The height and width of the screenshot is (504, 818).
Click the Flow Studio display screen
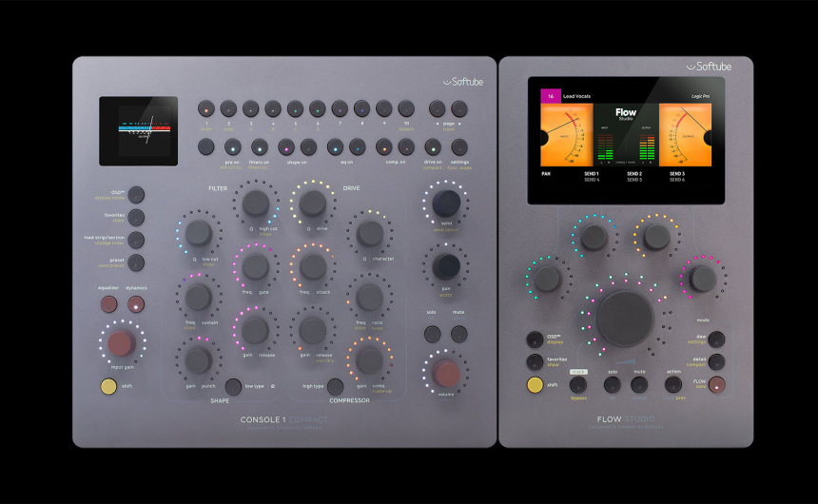pyautogui.click(x=626, y=141)
